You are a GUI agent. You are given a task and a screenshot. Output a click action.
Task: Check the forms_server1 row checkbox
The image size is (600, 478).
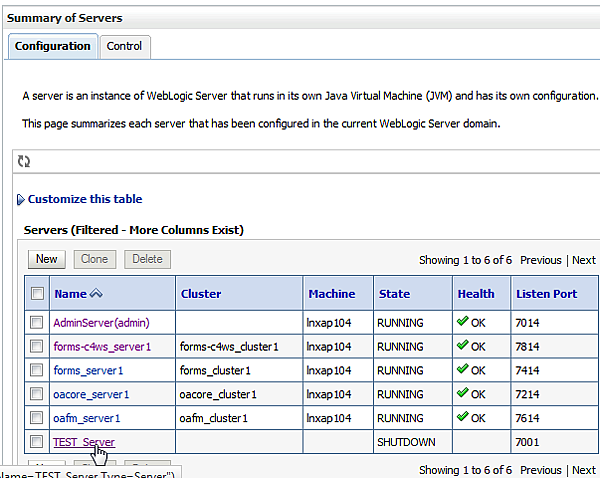[36, 370]
